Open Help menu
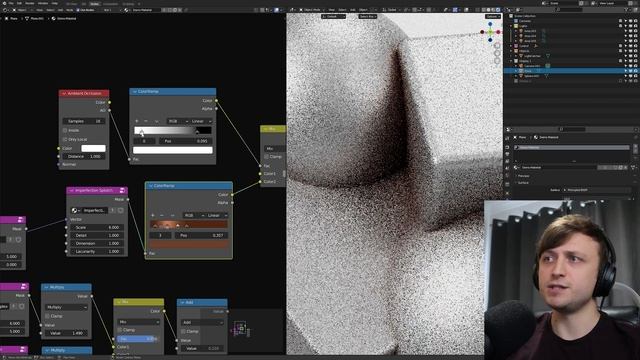This screenshot has width=640, height=360. (x=54, y=3)
